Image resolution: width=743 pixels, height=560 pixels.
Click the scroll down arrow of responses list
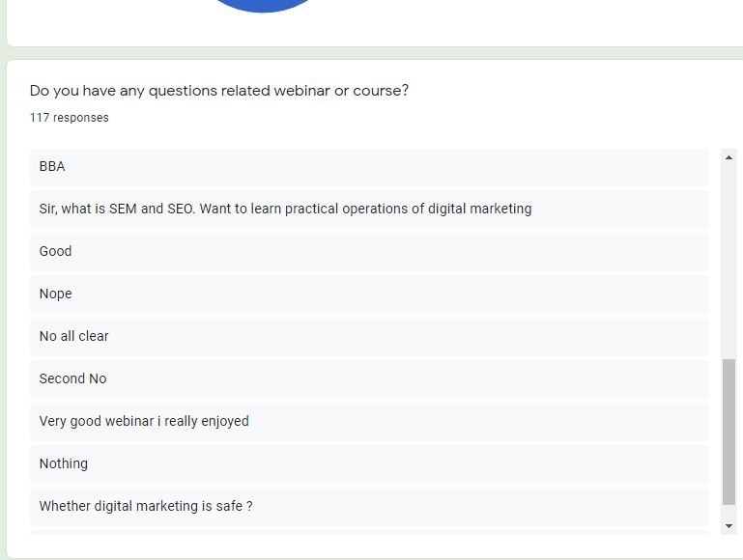click(729, 526)
